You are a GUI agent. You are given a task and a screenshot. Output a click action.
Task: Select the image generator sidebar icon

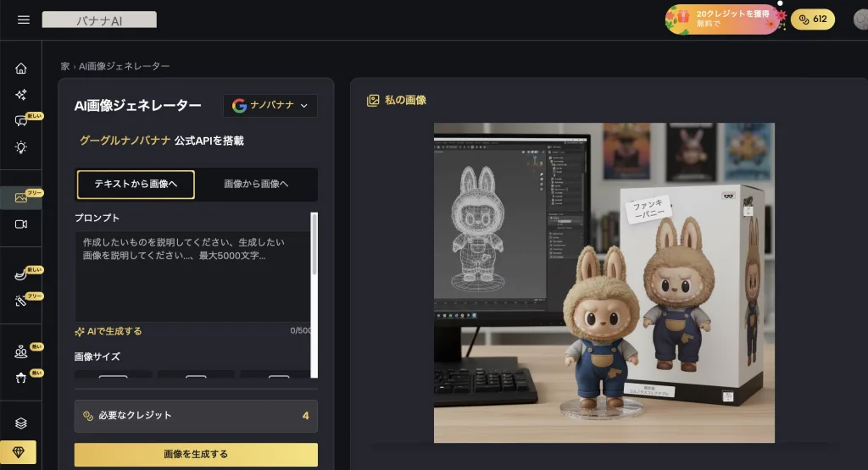tap(21, 198)
